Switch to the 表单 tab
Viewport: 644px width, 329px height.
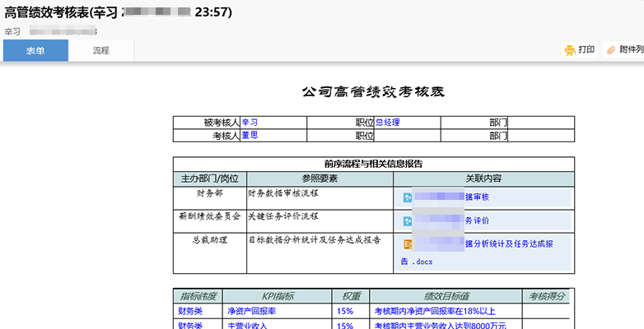pos(35,50)
